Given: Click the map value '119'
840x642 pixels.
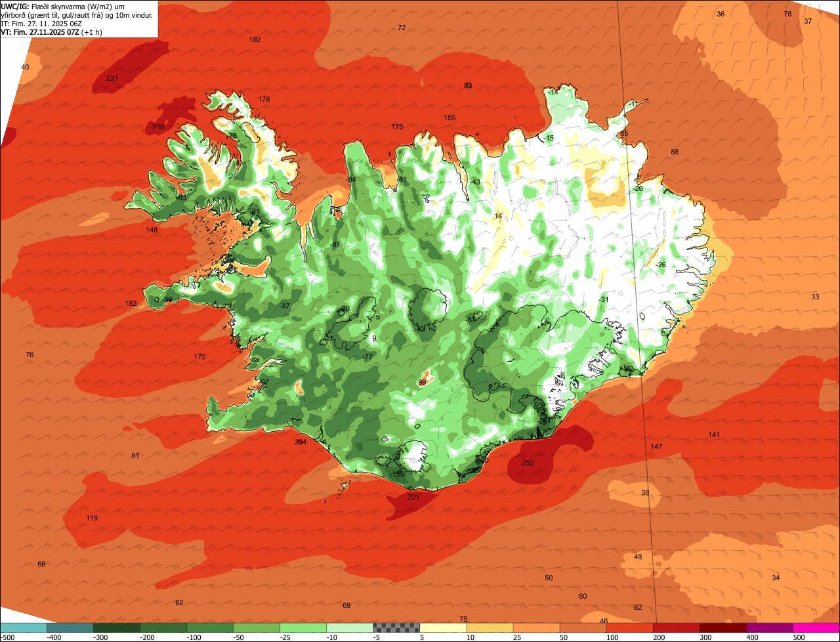Looking at the screenshot, I should coord(92,518).
